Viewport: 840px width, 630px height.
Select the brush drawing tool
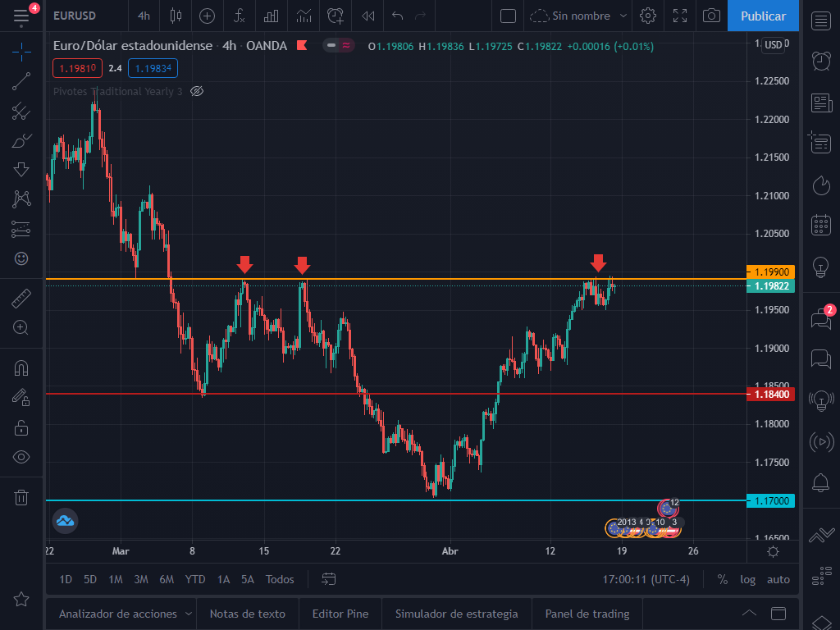[x=21, y=141]
